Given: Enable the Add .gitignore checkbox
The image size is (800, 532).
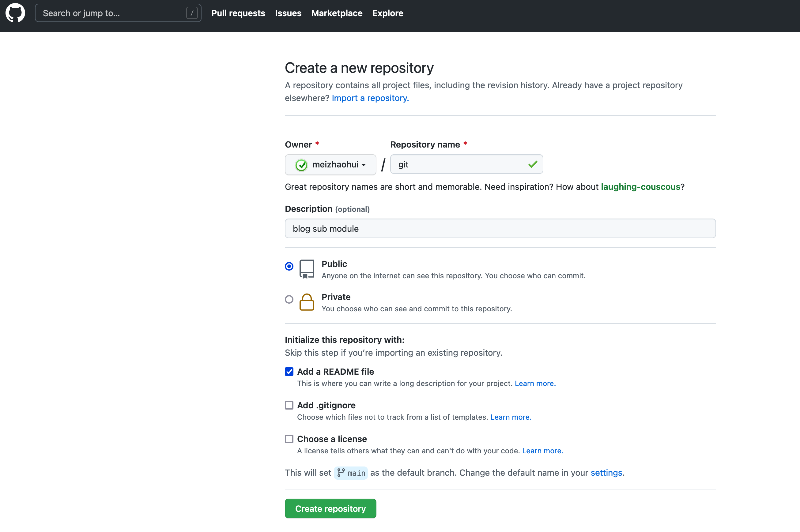Looking at the screenshot, I should pos(289,405).
